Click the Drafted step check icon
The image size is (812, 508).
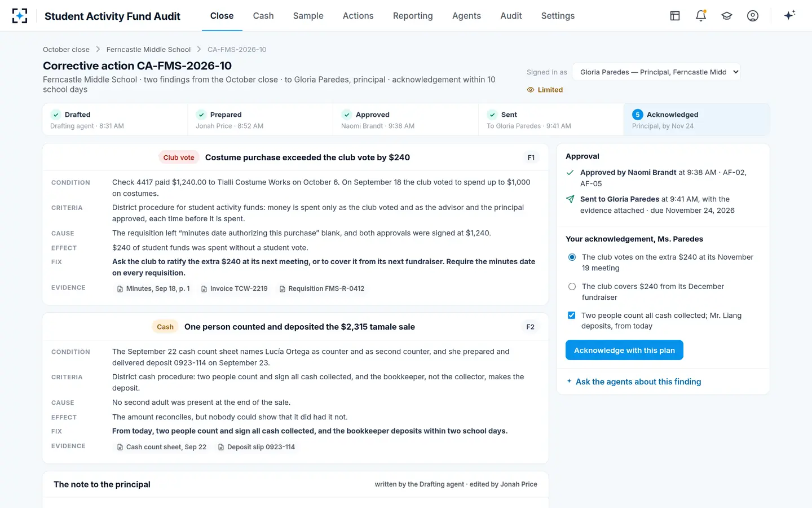[x=56, y=115]
